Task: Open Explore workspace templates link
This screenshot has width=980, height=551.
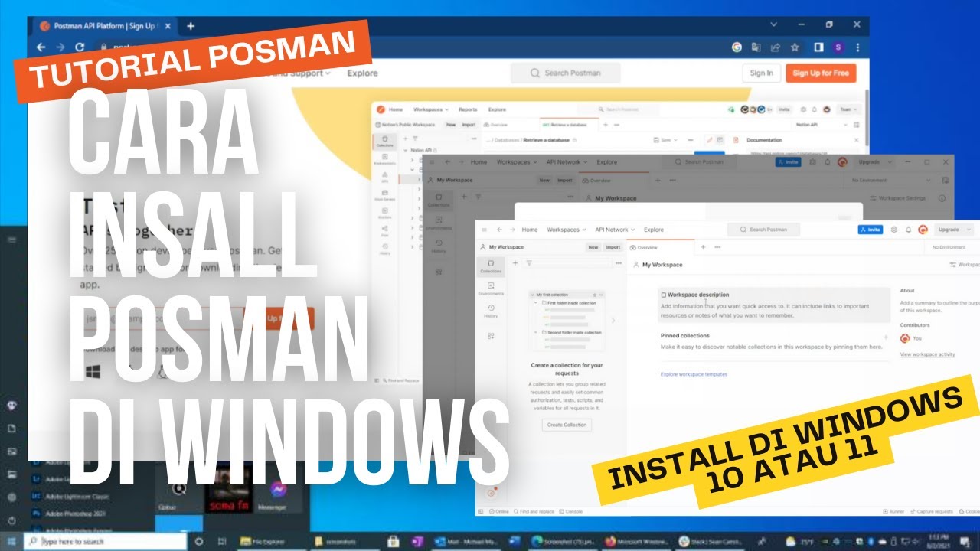Action: pyautogui.click(x=694, y=374)
